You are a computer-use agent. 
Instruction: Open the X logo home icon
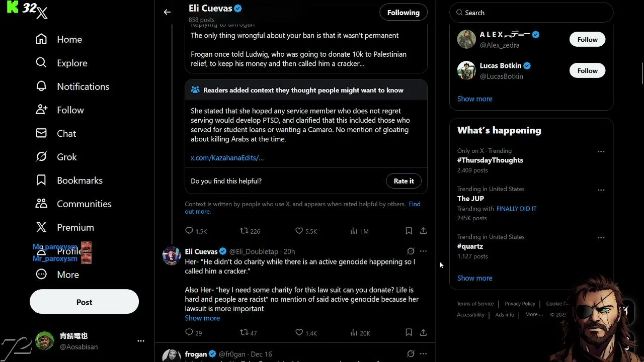point(42,14)
